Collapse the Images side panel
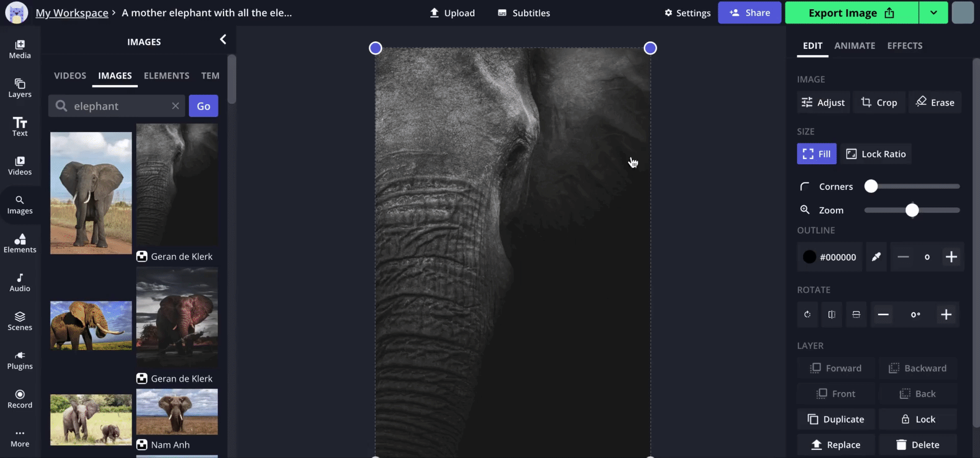980x458 pixels. point(223,40)
